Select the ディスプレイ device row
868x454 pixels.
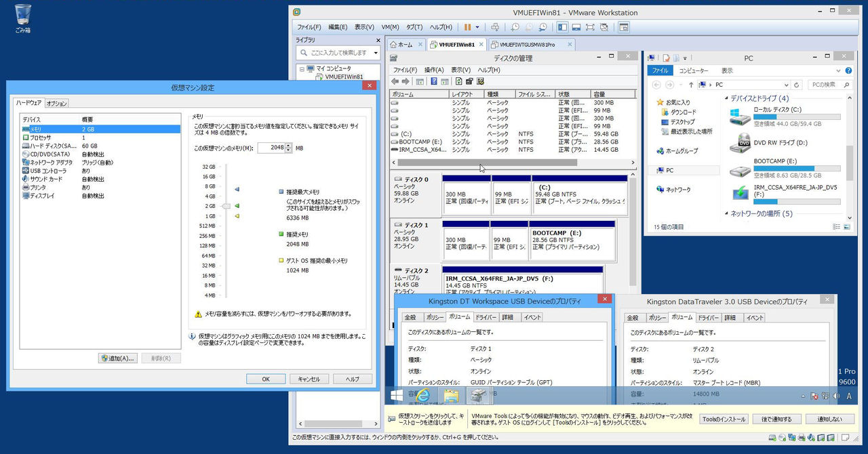pyautogui.click(x=101, y=196)
